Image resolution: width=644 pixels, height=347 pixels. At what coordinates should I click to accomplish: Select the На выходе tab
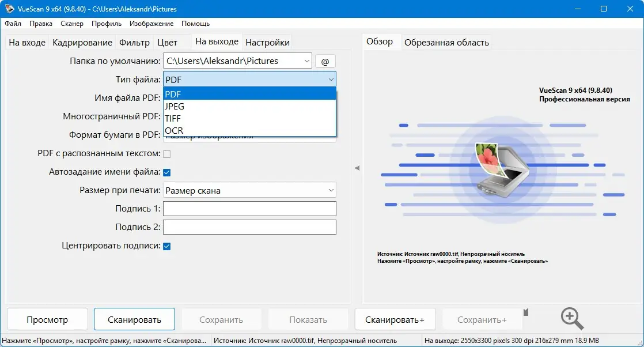pyautogui.click(x=217, y=42)
